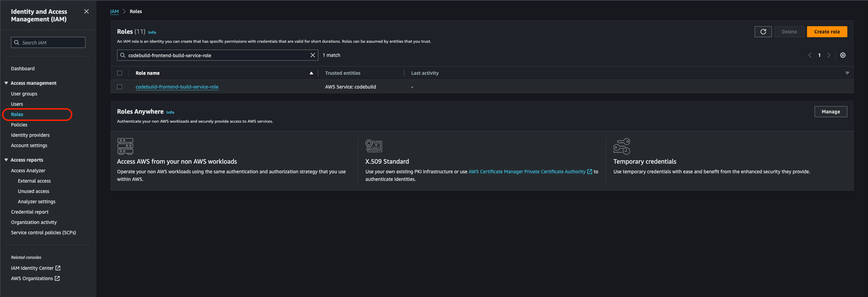This screenshot has width=868, height=297.
Task: Click the Delete button
Action: (x=789, y=32)
